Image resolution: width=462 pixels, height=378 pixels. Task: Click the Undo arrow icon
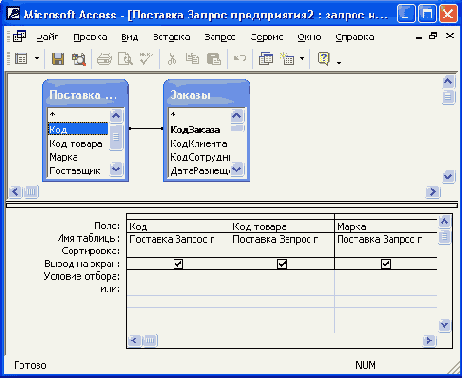tap(240, 59)
